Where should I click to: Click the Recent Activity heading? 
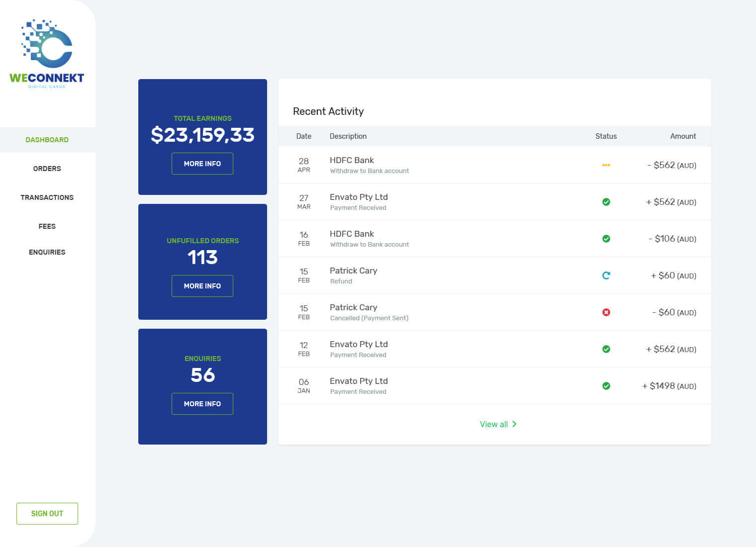tap(328, 111)
